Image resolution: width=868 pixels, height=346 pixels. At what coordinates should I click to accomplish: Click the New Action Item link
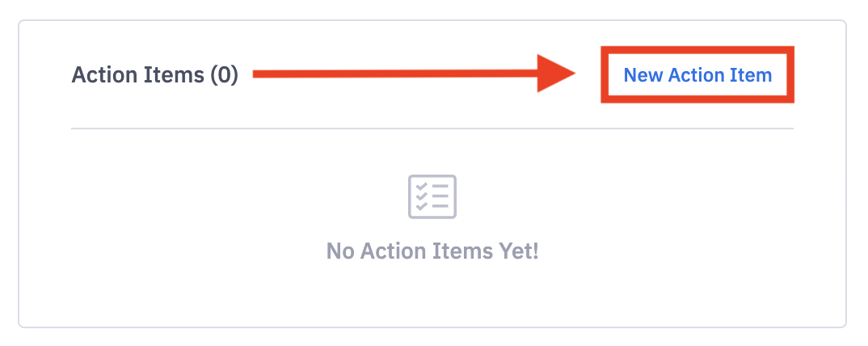(697, 75)
